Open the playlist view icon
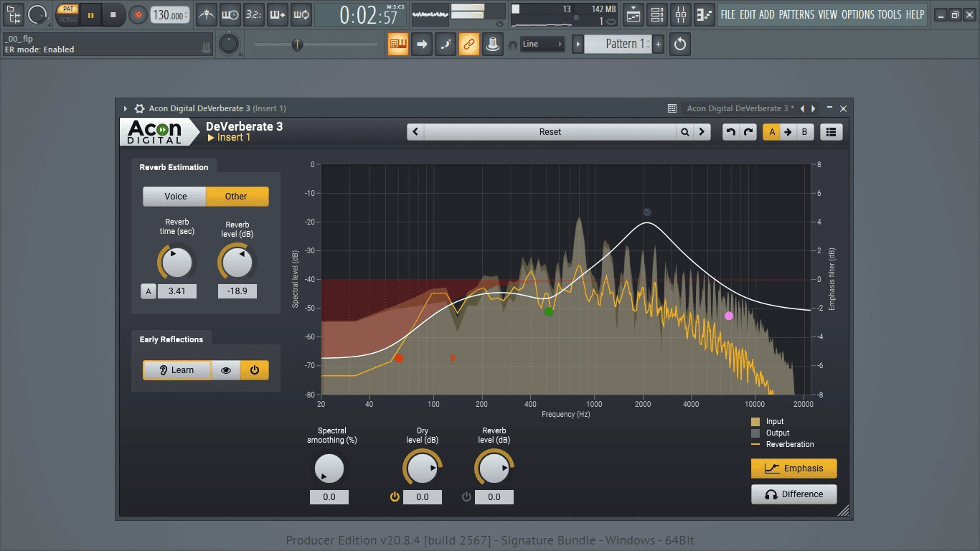This screenshot has width=980, height=551. pos(633,14)
